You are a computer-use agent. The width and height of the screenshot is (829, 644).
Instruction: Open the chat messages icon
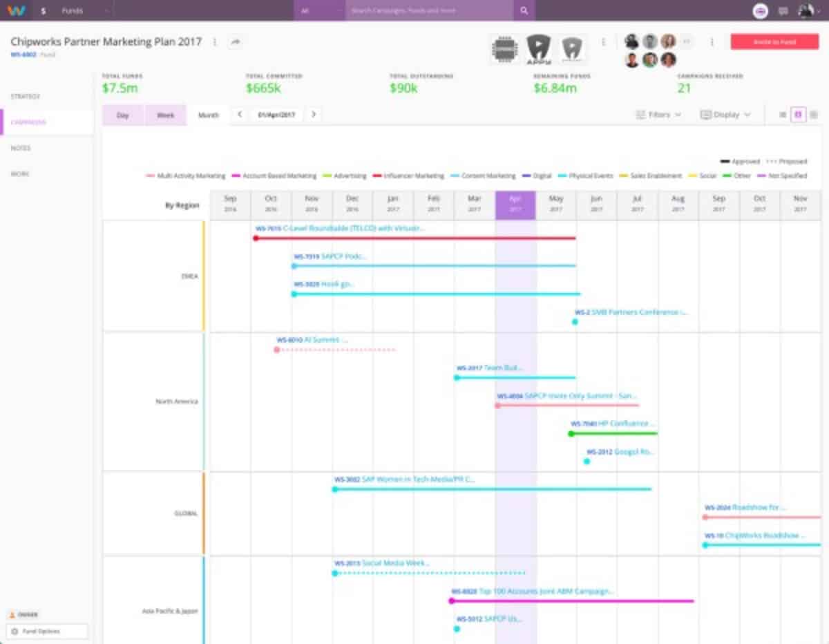point(783,11)
